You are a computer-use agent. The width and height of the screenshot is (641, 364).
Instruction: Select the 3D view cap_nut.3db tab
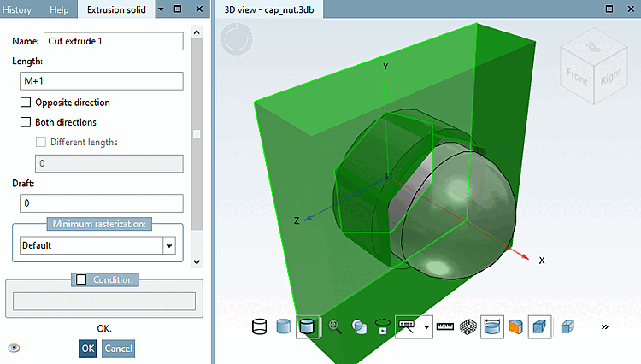269,9
